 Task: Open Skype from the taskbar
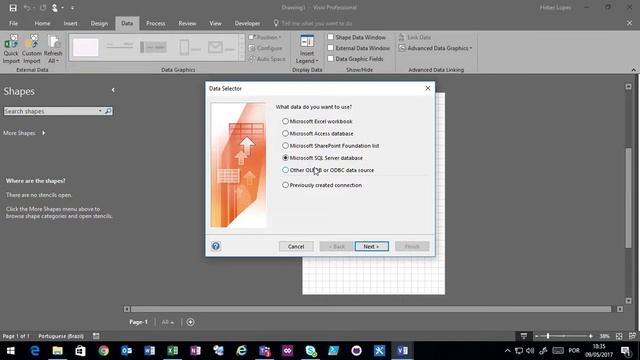[310, 351]
